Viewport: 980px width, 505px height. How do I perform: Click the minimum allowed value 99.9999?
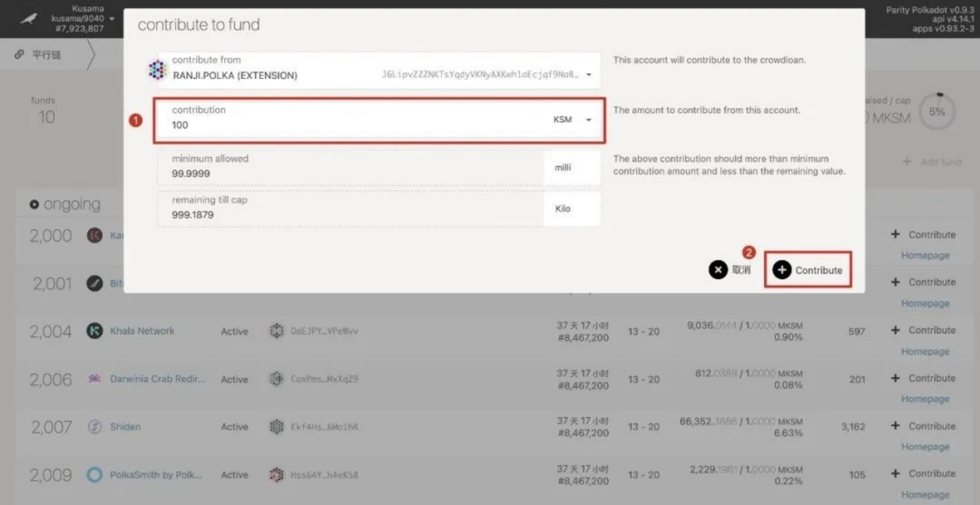tap(191, 174)
